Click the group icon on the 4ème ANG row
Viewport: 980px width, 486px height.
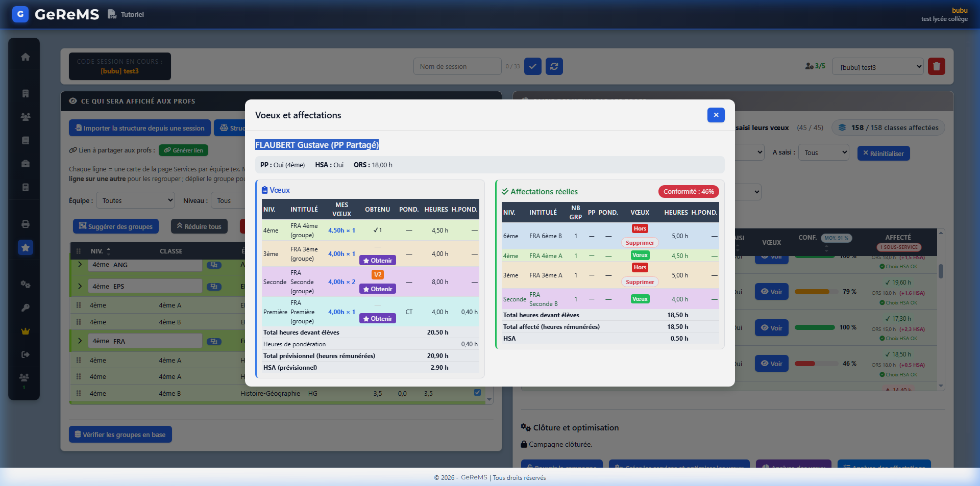214,265
